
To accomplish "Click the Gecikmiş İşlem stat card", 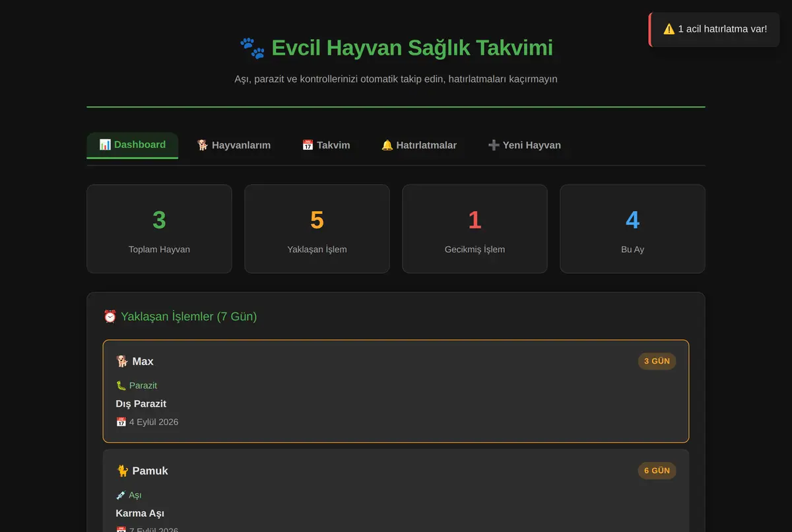I will [475, 228].
